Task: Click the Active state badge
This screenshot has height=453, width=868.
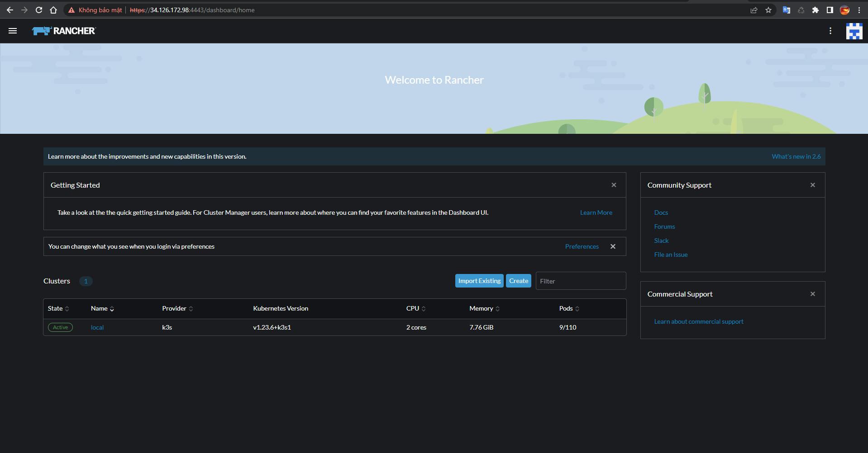Action: (x=60, y=327)
